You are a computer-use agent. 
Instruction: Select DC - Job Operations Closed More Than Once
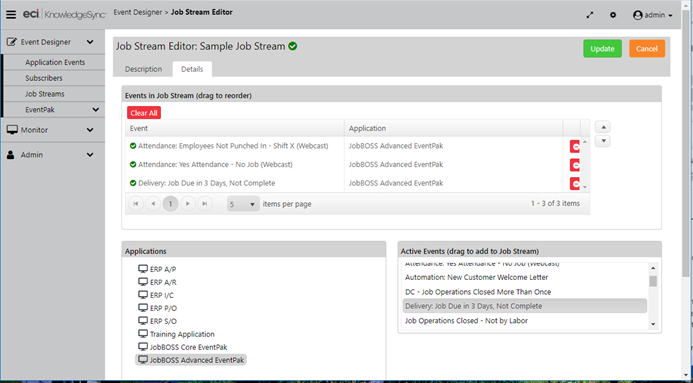pos(525,292)
